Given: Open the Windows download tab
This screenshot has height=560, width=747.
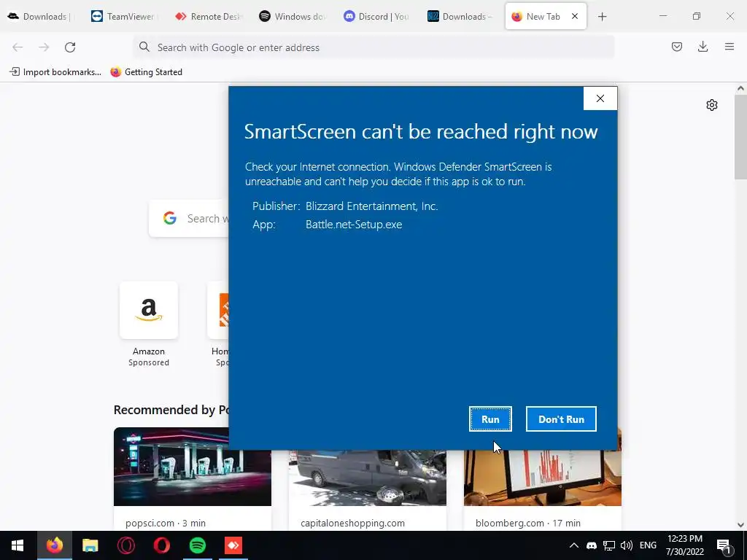Looking at the screenshot, I should pos(292,17).
